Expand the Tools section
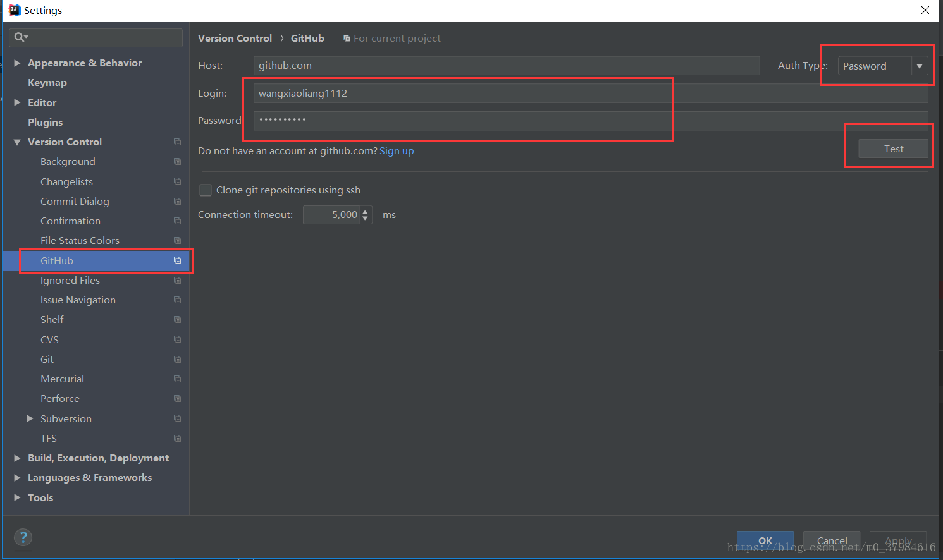The width and height of the screenshot is (943, 560). pyautogui.click(x=17, y=497)
